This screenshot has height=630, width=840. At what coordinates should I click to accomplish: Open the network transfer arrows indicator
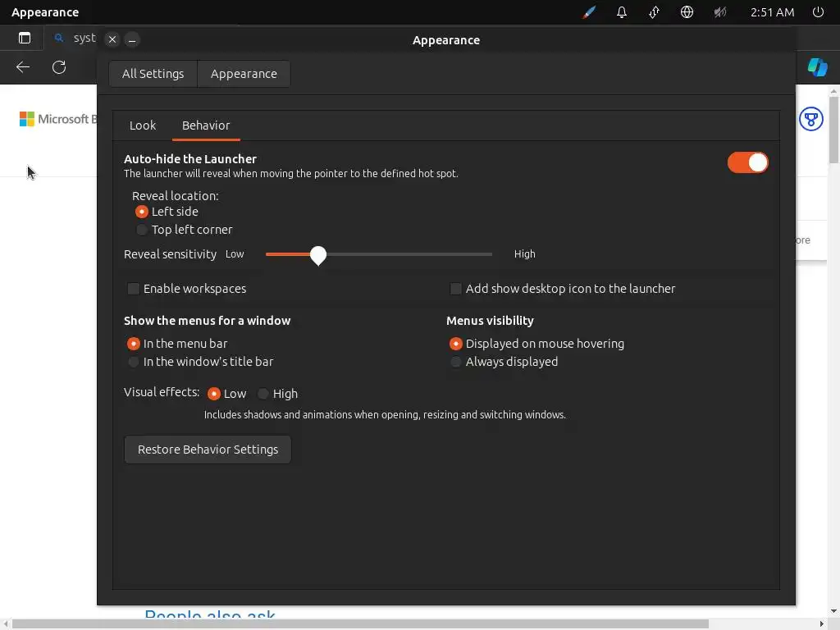coord(654,11)
